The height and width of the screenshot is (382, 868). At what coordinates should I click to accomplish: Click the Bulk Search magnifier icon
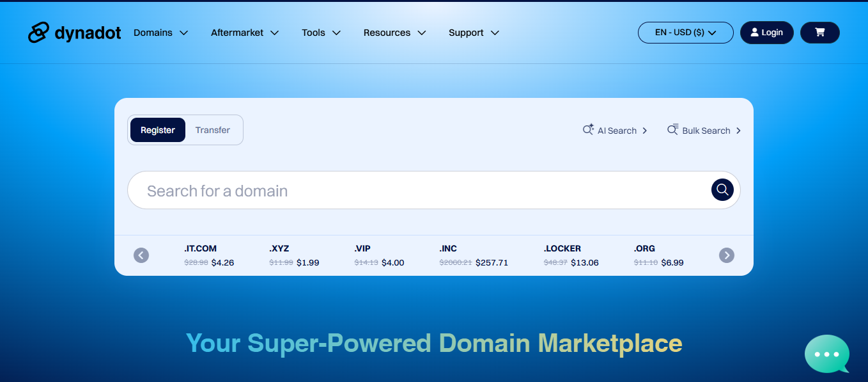click(673, 130)
